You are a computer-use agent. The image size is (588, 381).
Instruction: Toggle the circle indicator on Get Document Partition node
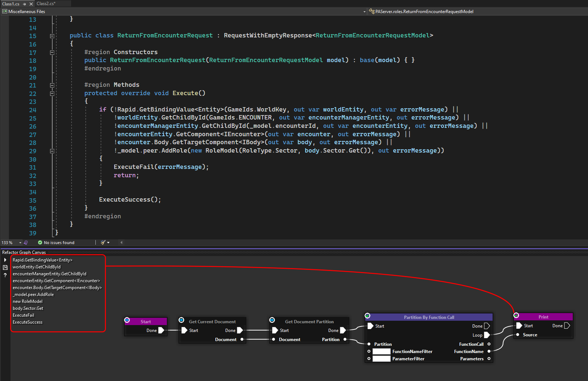point(272,320)
